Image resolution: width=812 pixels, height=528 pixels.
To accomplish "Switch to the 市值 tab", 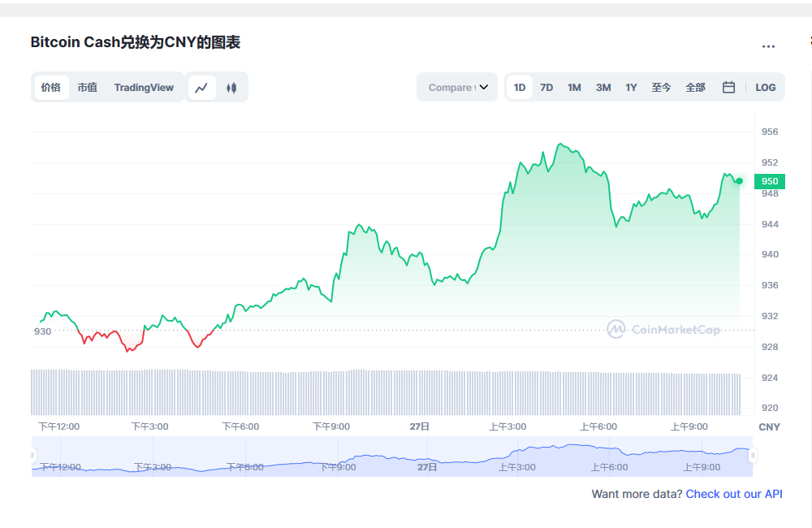I will click(87, 86).
